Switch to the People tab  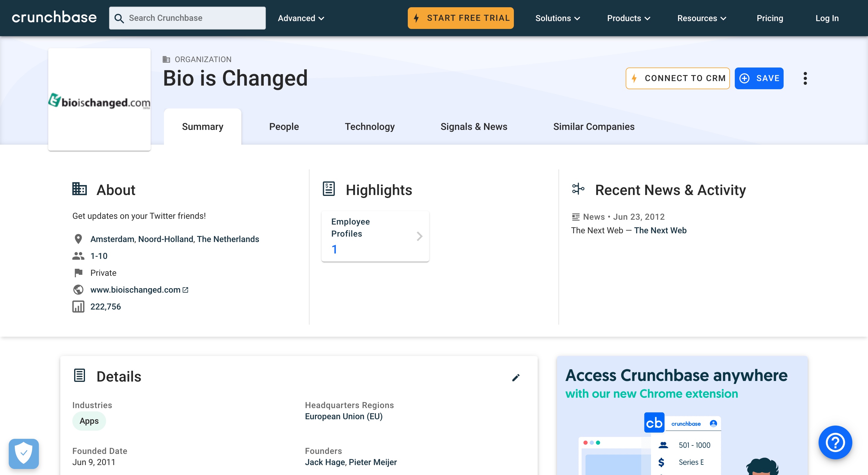284,127
